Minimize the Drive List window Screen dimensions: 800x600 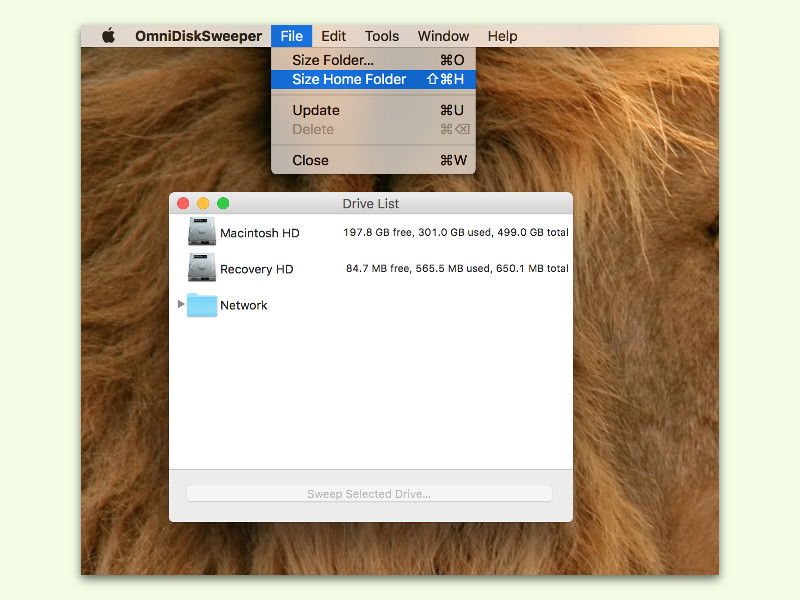click(x=203, y=204)
